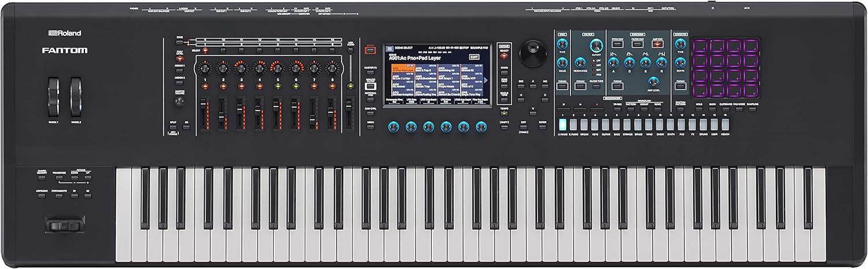This screenshot has height=269, width=868.
Task: Turn the RESONANCE knob
Action: tap(580, 63)
